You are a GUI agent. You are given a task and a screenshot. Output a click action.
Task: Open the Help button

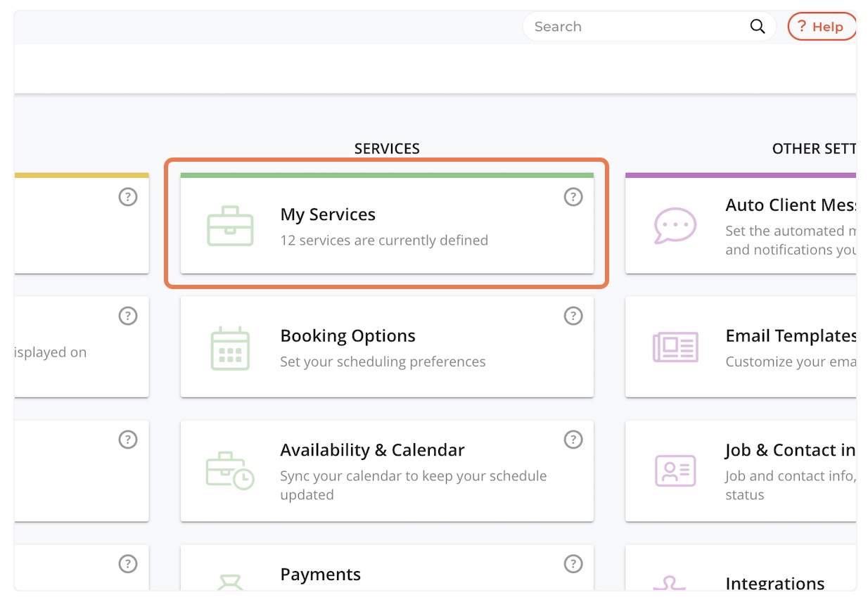[820, 27]
